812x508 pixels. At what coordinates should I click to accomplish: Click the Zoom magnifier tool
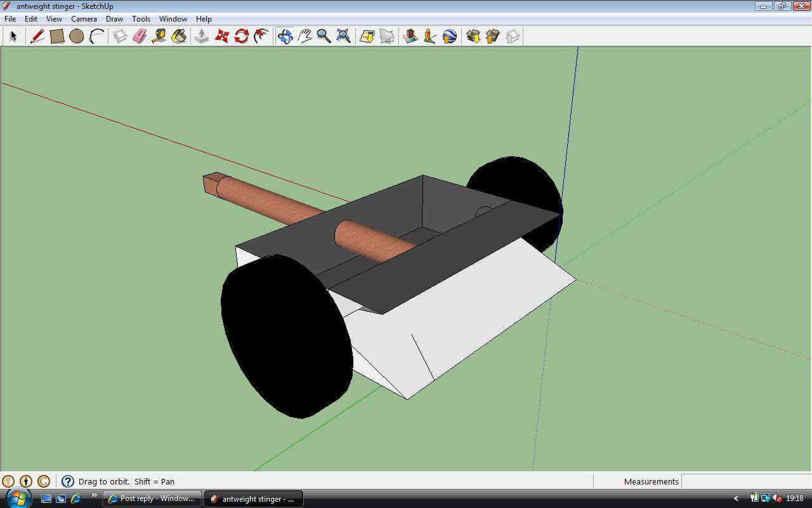[324, 36]
